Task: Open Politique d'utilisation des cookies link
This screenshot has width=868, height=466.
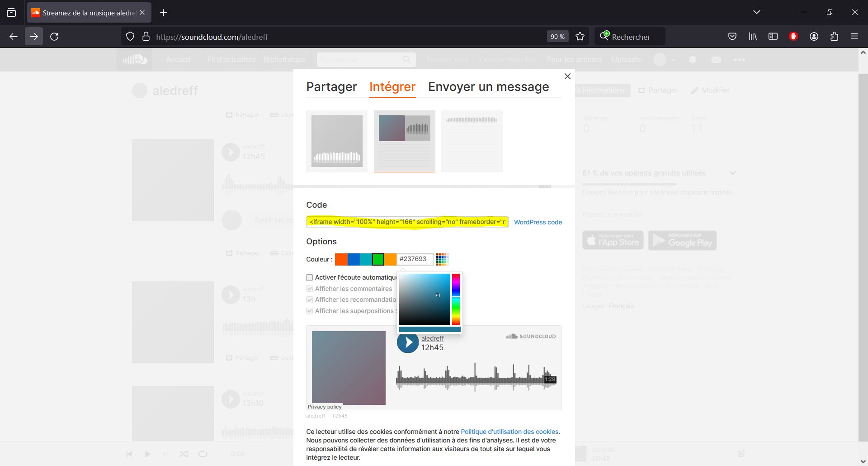Action: [509, 432]
